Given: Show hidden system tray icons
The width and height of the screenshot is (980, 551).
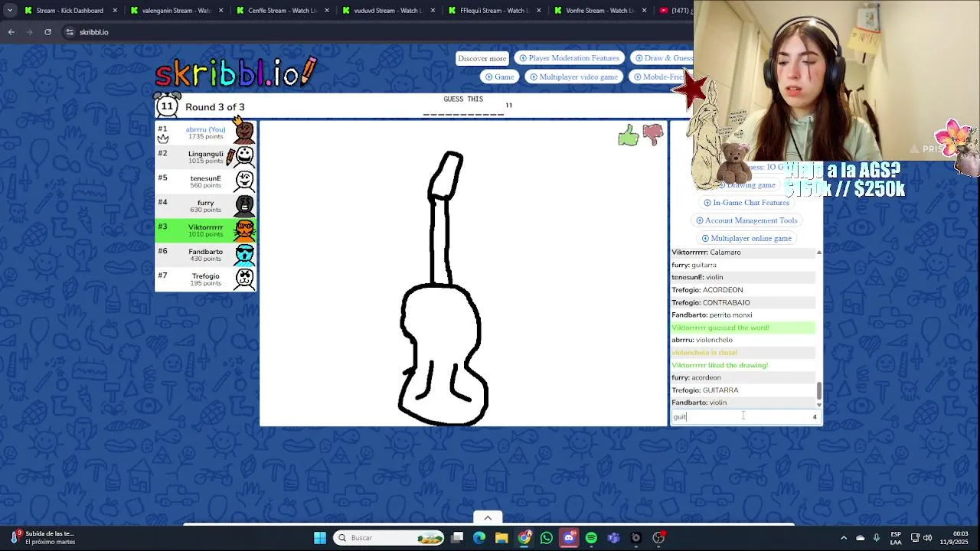Looking at the screenshot, I should click(x=844, y=538).
